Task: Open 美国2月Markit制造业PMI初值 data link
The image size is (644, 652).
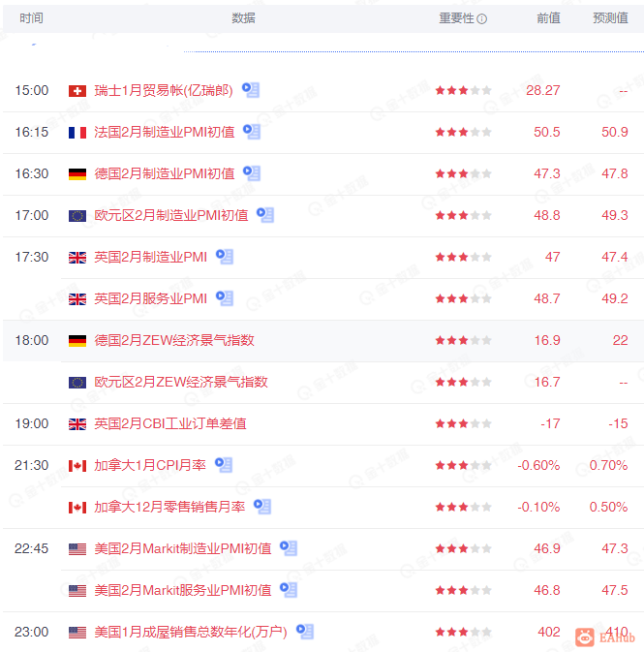Action: click(x=182, y=548)
